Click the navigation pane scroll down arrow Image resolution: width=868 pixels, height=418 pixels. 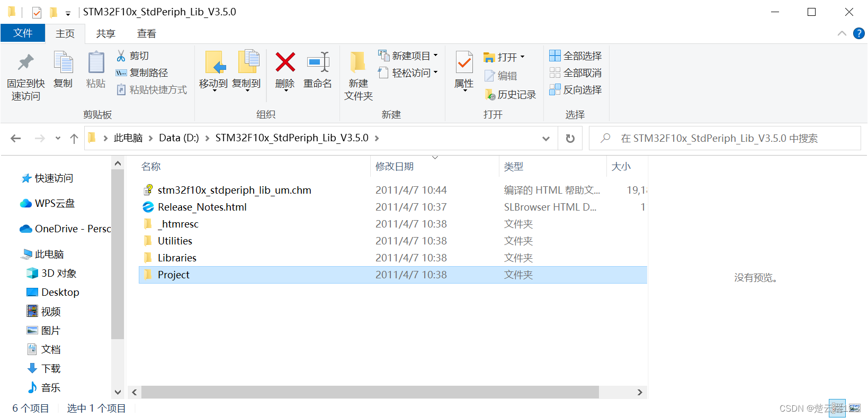point(118,392)
